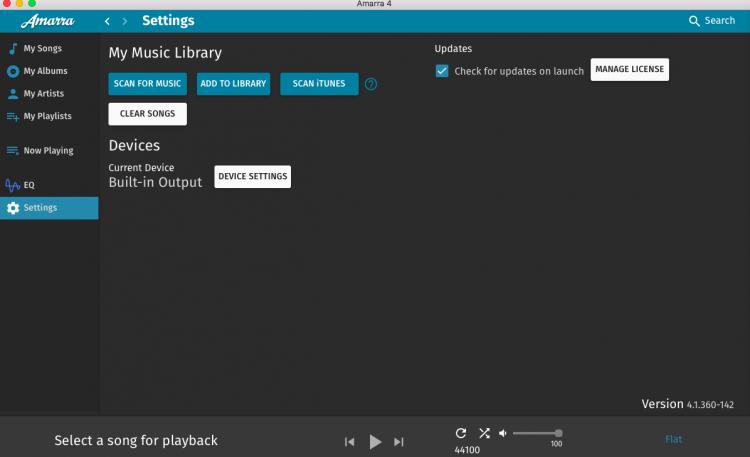Click the volume slider handle
Screen dimensions: 750x457
pos(558,433)
